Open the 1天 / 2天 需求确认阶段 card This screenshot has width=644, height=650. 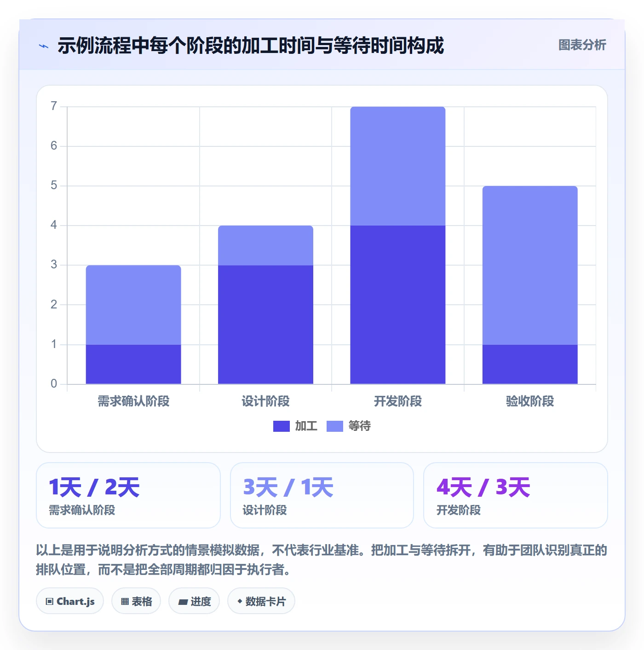tap(128, 495)
